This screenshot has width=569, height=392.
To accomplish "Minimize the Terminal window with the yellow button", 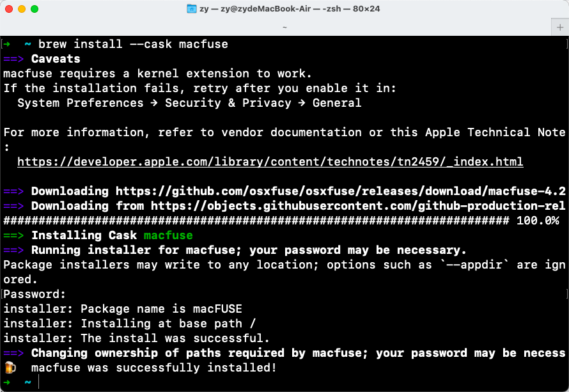I will pos(22,9).
